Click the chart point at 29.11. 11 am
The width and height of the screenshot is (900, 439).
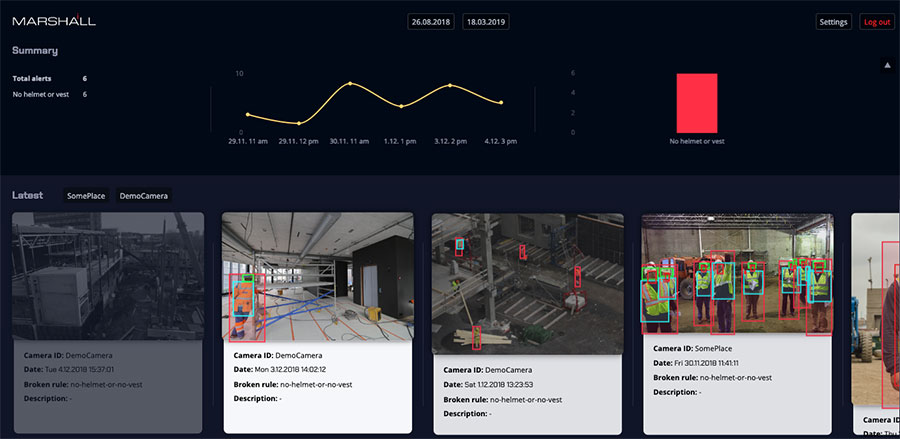tap(248, 114)
